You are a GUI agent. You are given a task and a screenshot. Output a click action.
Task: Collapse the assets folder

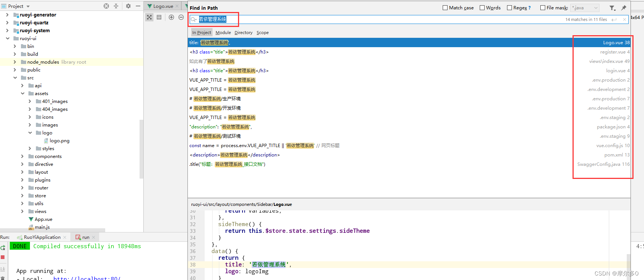tap(22, 94)
